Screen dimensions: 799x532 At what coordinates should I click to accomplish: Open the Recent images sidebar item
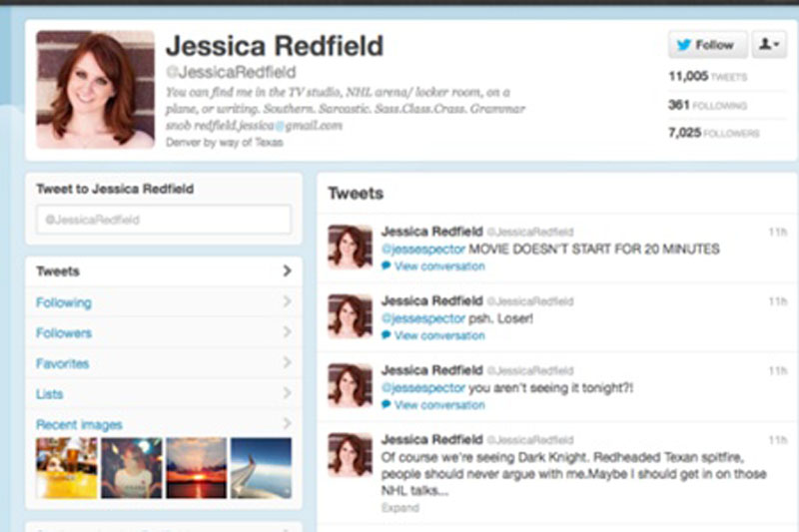164,424
